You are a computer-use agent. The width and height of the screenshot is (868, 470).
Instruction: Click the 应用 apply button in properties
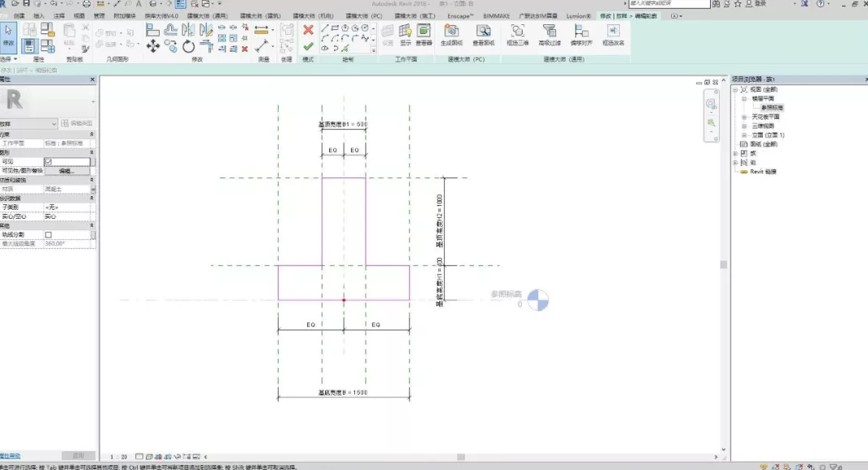79,455
